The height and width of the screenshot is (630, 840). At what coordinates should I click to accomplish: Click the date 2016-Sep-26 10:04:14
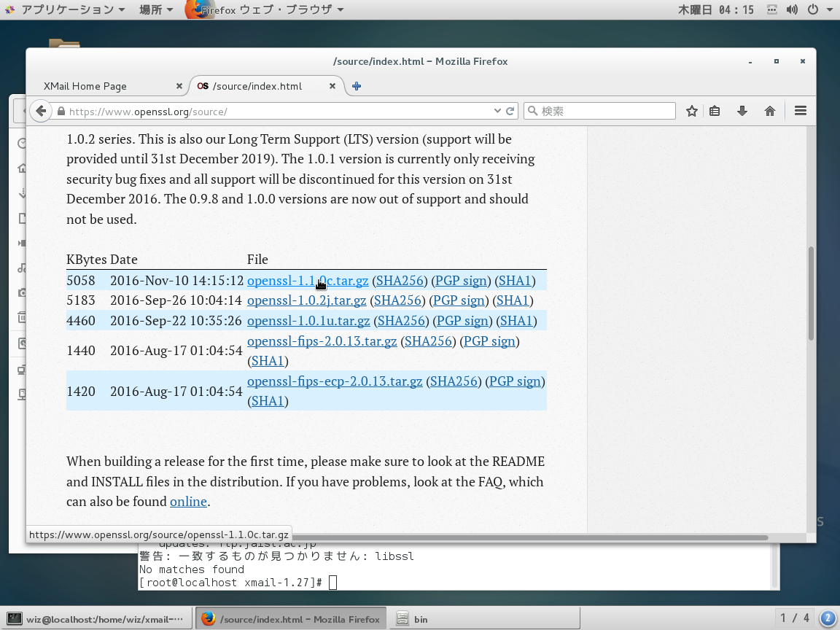(x=176, y=300)
